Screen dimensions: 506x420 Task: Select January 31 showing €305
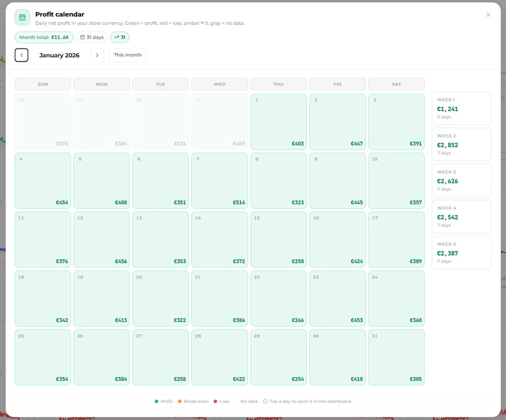point(396,357)
